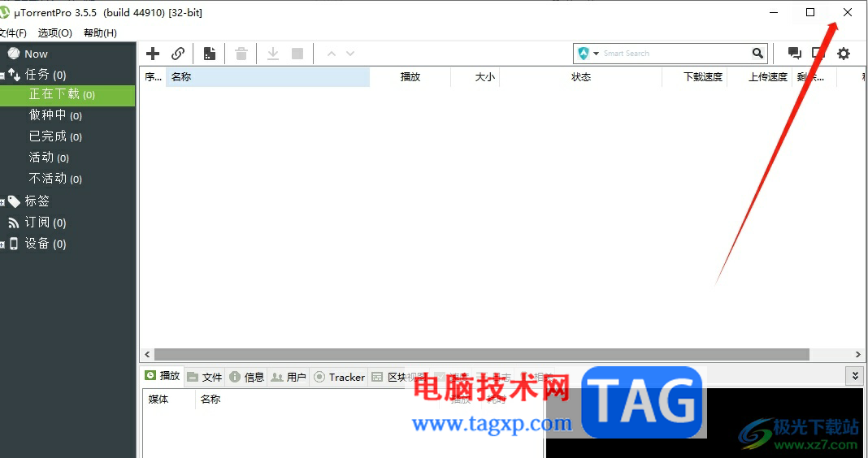Expand the 标签 tree node
This screenshot has height=458, width=868.
pyautogui.click(x=2, y=202)
